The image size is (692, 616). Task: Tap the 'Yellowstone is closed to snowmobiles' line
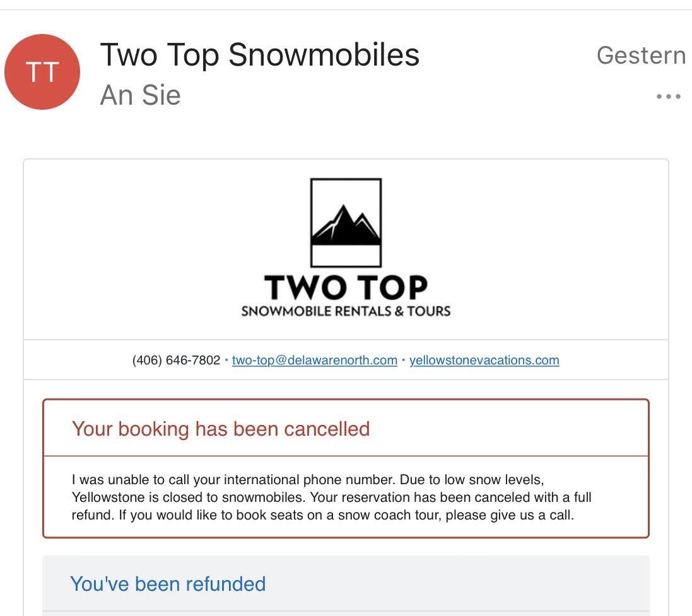[x=331, y=497]
